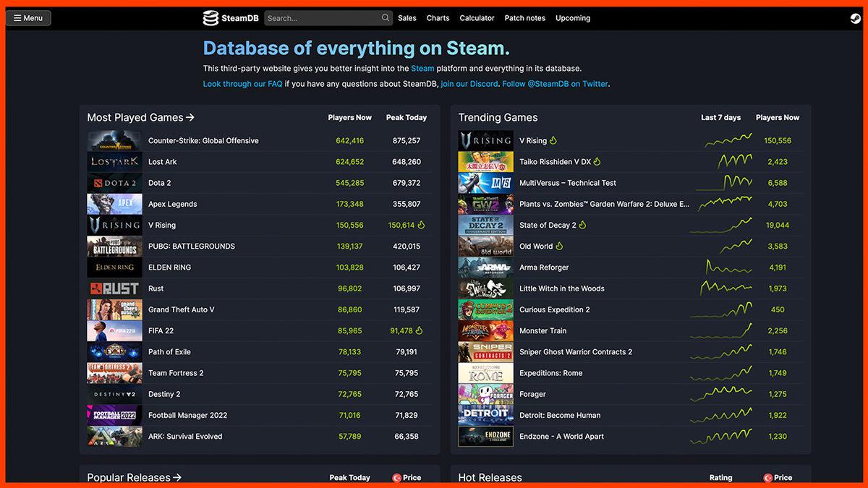Expand Most Played Games via arrow heading
The image size is (868, 488).
(x=141, y=117)
